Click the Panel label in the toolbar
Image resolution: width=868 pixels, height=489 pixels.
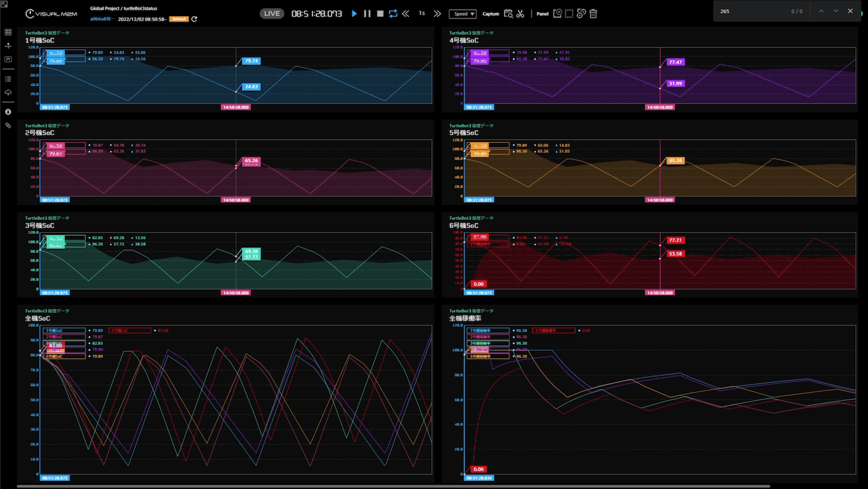(x=542, y=14)
